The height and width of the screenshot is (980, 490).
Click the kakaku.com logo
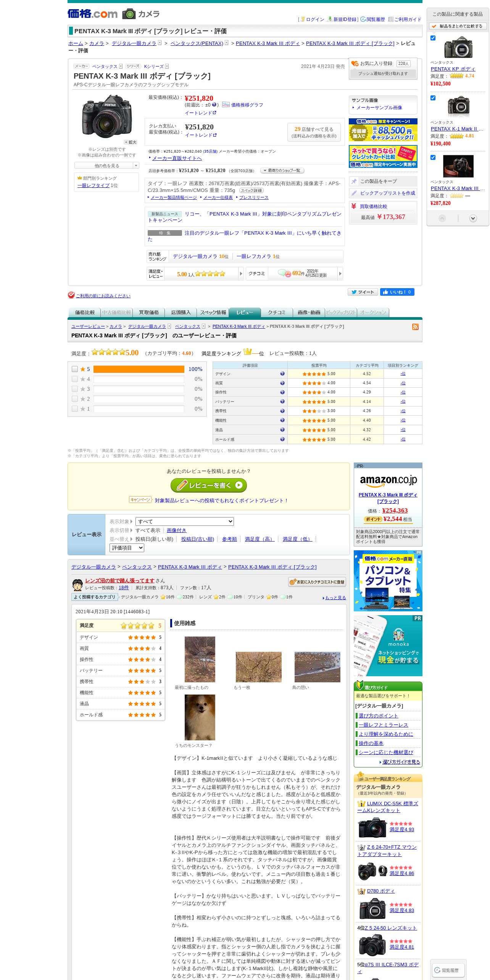point(92,14)
